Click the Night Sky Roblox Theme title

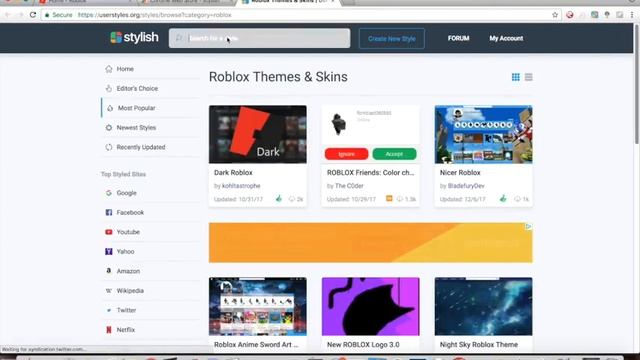(x=479, y=345)
